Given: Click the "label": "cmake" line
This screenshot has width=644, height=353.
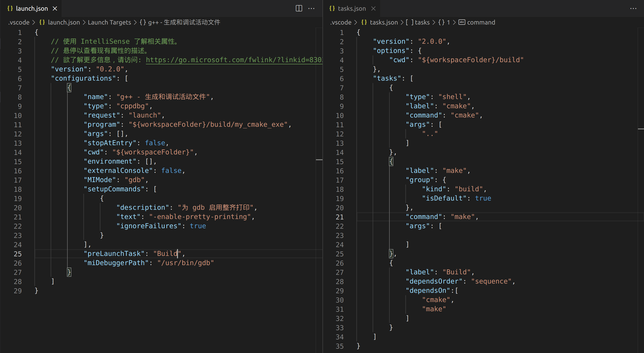Looking at the screenshot, I should (440, 106).
